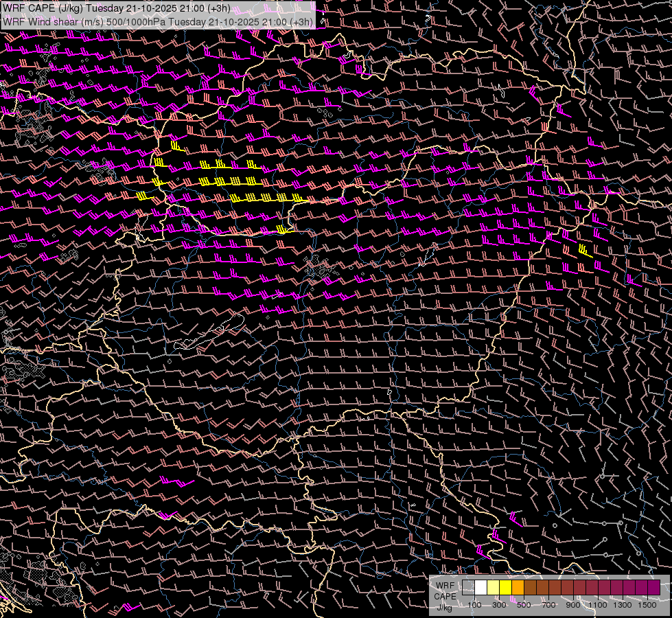
Task: Select the rightmost purple CAPE legend swatch
Action: point(653,587)
